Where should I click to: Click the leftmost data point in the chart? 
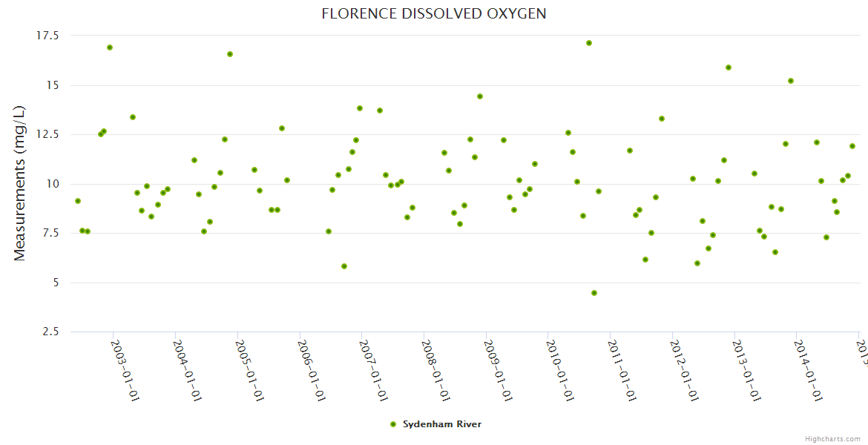pyautogui.click(x=78, y=201)
